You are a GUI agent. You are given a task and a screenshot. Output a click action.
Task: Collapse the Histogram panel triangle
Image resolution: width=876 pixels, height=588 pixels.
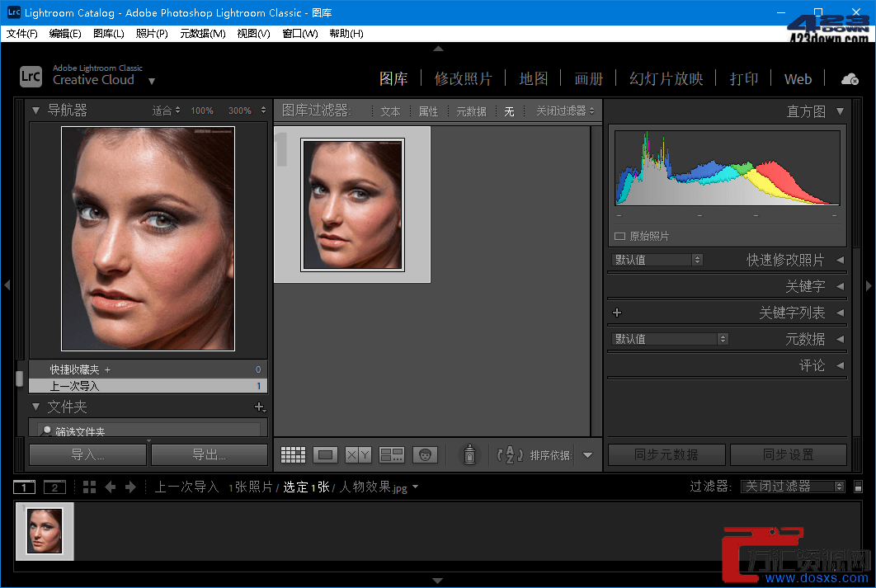pyautogui.click(x=840, y=111)
